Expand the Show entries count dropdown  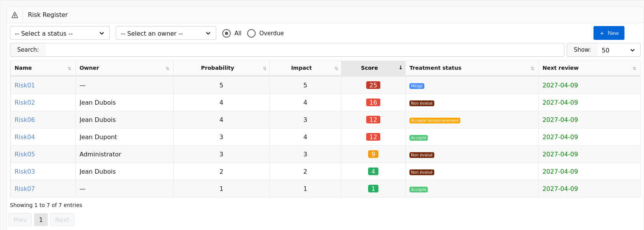[618, 50]
